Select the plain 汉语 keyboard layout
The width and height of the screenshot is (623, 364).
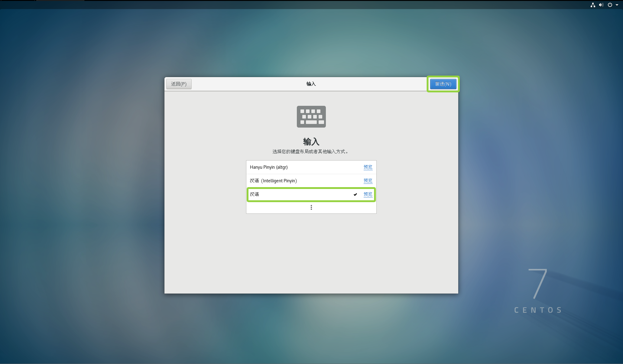coord(255,194)
